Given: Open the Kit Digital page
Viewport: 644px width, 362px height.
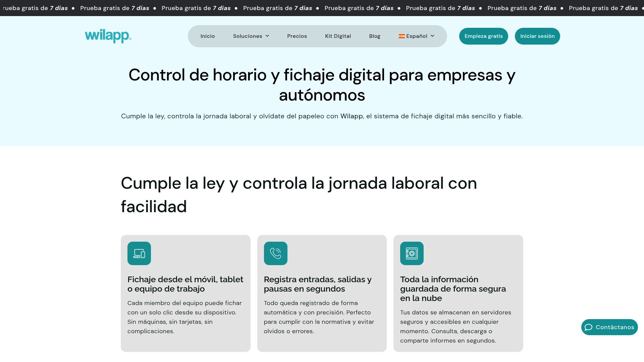Looking at the screenshot, I should (338, 36).
